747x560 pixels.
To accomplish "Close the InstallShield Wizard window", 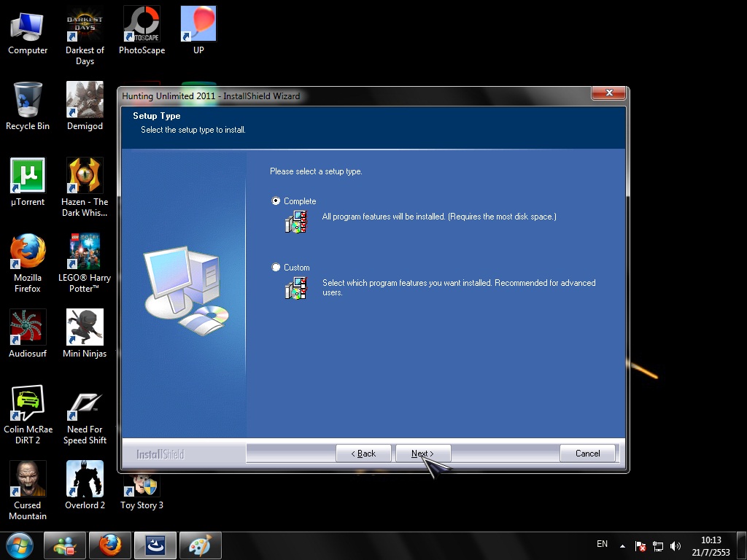I will [x=608, y=93].
